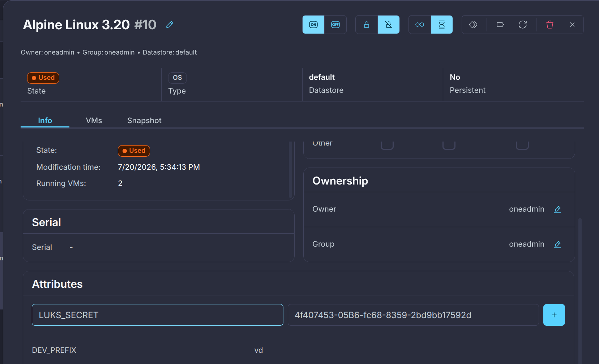Click the Used badge beside State label

tap(134, 151)
